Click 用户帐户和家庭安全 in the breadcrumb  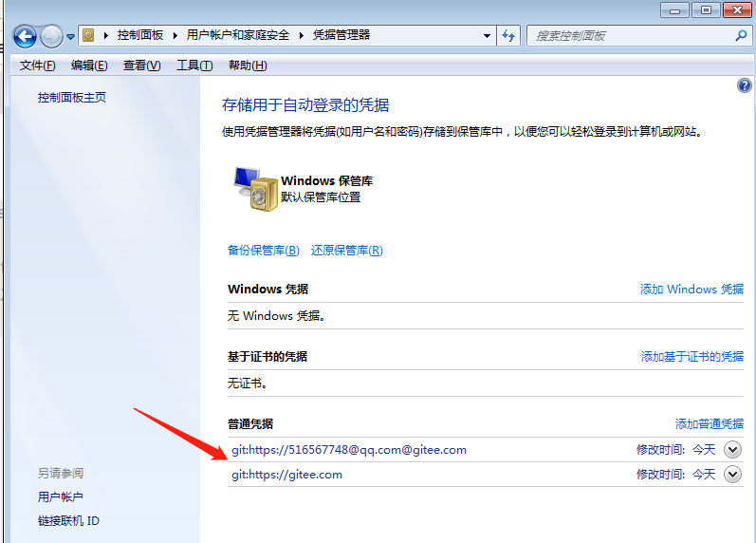(x=238, y=35)
